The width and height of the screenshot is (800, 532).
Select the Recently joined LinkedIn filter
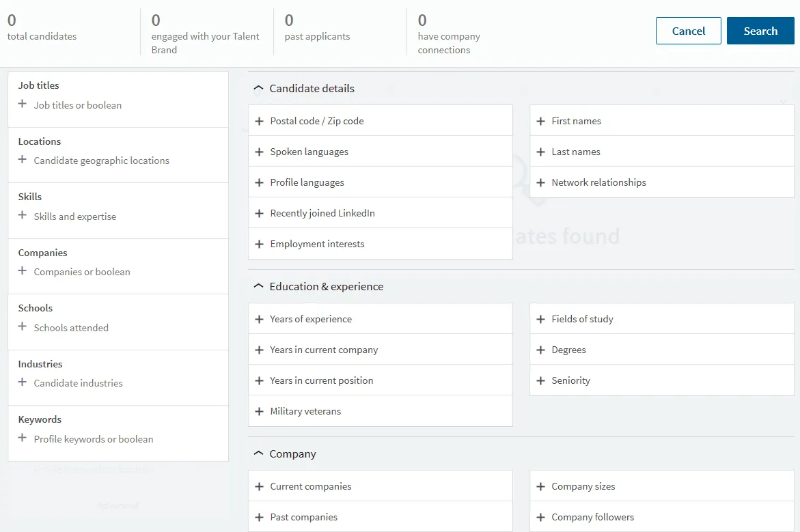point(322,213)
